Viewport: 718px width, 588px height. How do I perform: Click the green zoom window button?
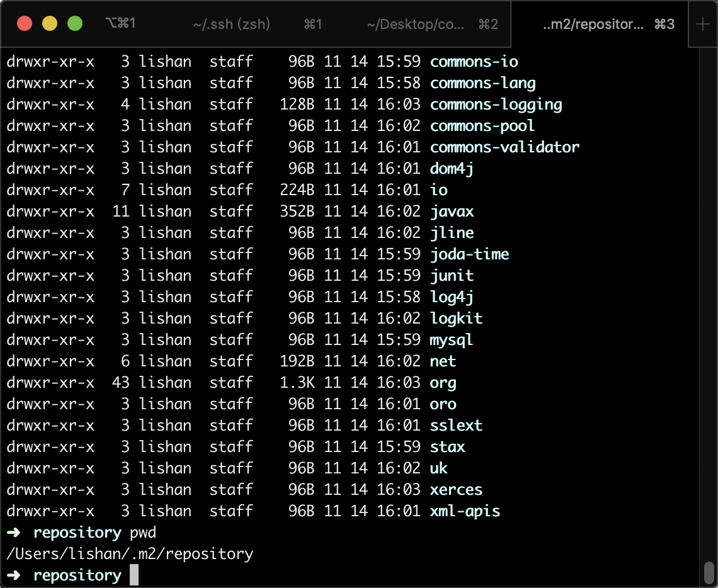75,23
